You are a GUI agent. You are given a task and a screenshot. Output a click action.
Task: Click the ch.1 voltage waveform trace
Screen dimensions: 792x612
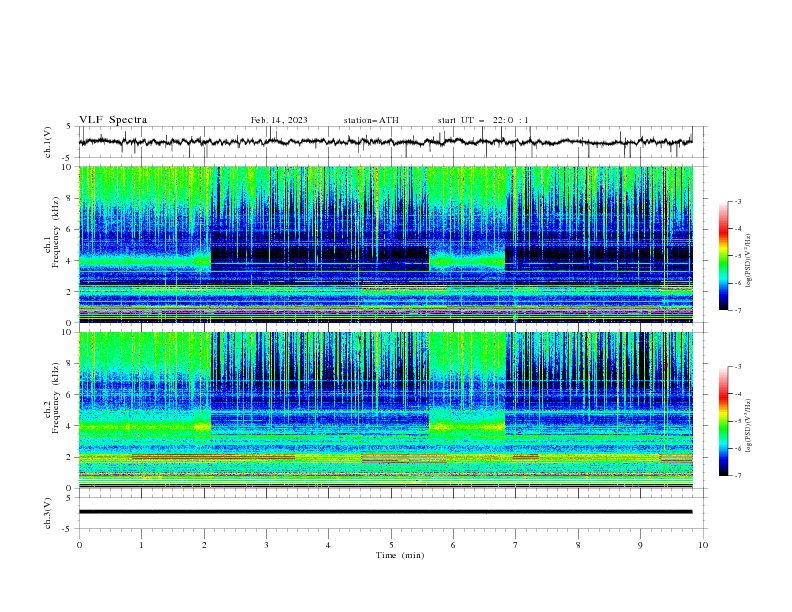pos(386,141)
